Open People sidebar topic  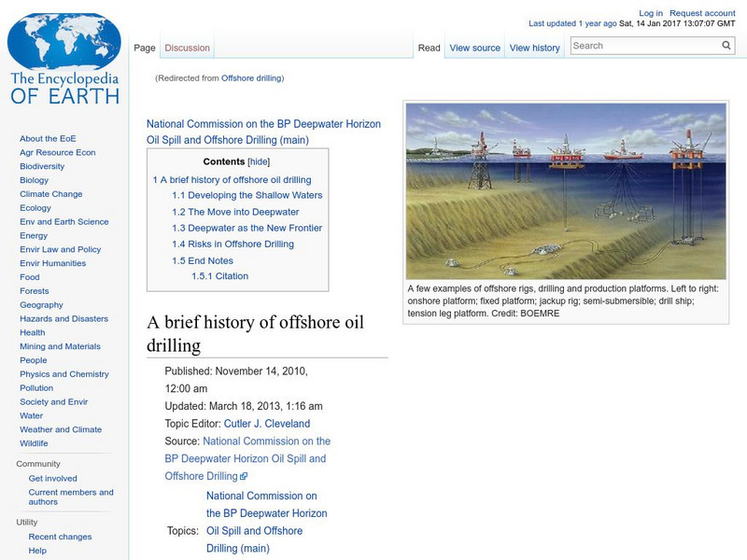(34, 360)
